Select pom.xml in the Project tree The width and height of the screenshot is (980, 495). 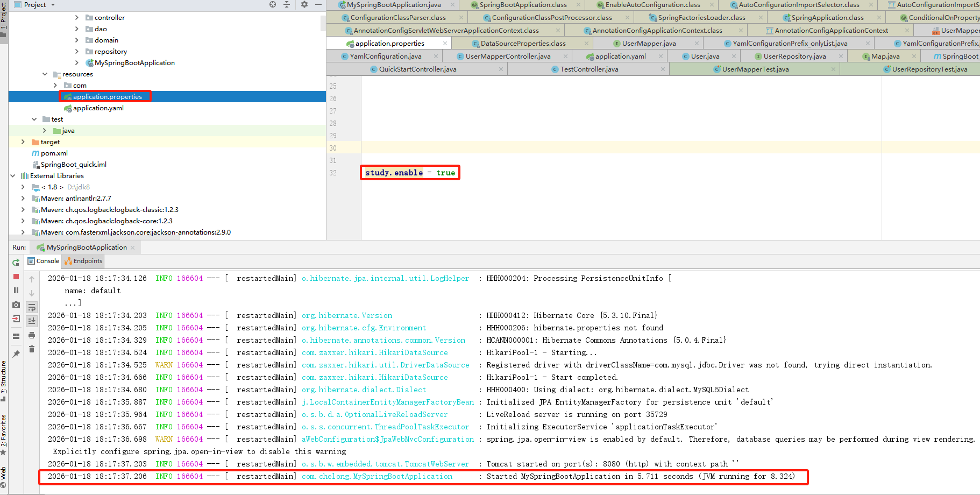pos(54,153)
